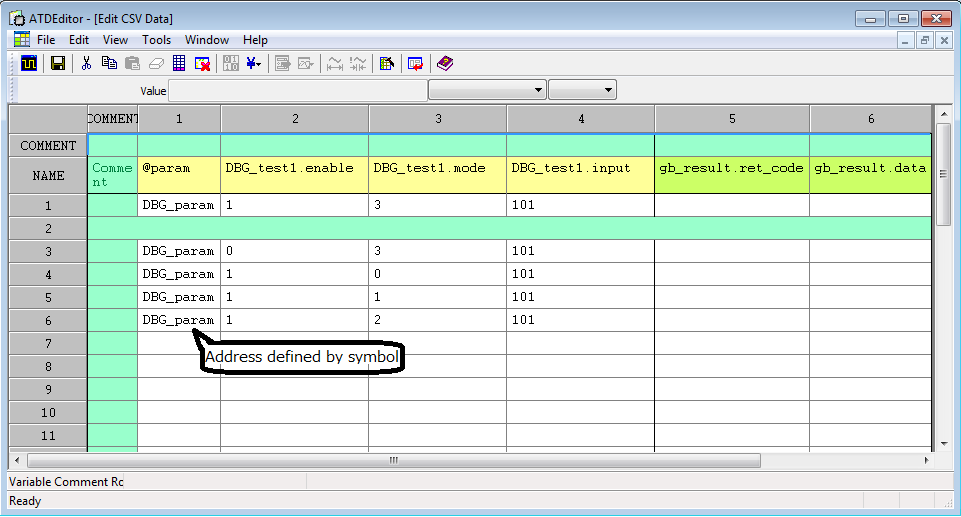This screenshot has width=961, height=517.
Task: Expand the wider dropdown next to Value
Action: (487, 90)
